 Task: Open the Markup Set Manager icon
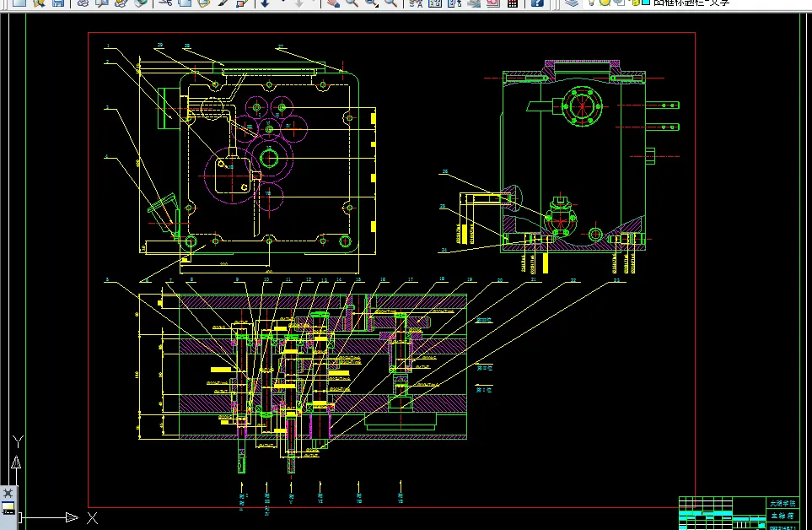(x=492, y=3)
